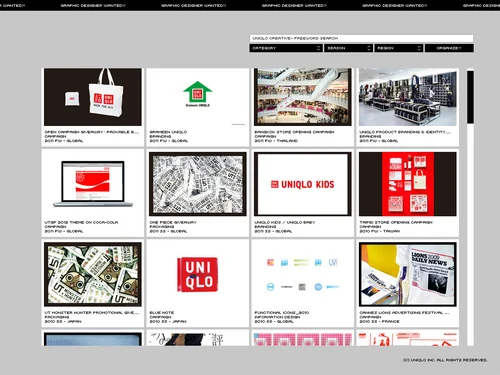Open the white tote bag giveaway thumbnail

(93, 97)
